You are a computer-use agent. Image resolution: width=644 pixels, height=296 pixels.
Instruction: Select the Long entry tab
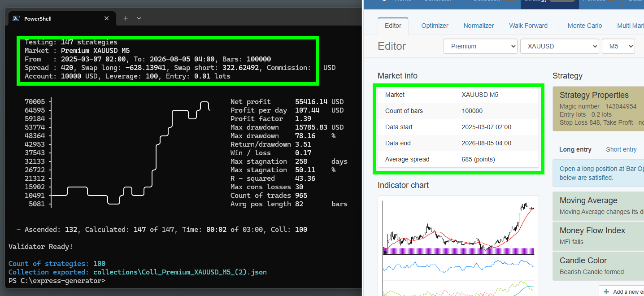(575, 149)
